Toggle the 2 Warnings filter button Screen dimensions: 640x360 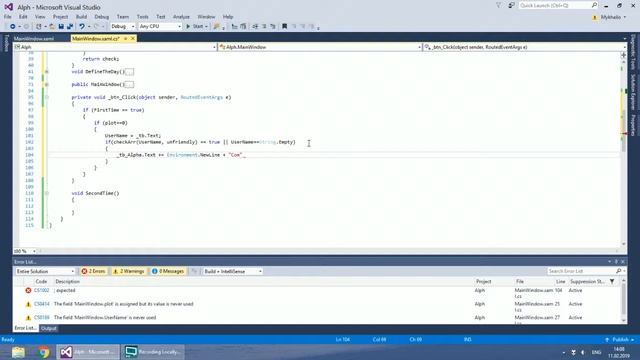[129, 271]
